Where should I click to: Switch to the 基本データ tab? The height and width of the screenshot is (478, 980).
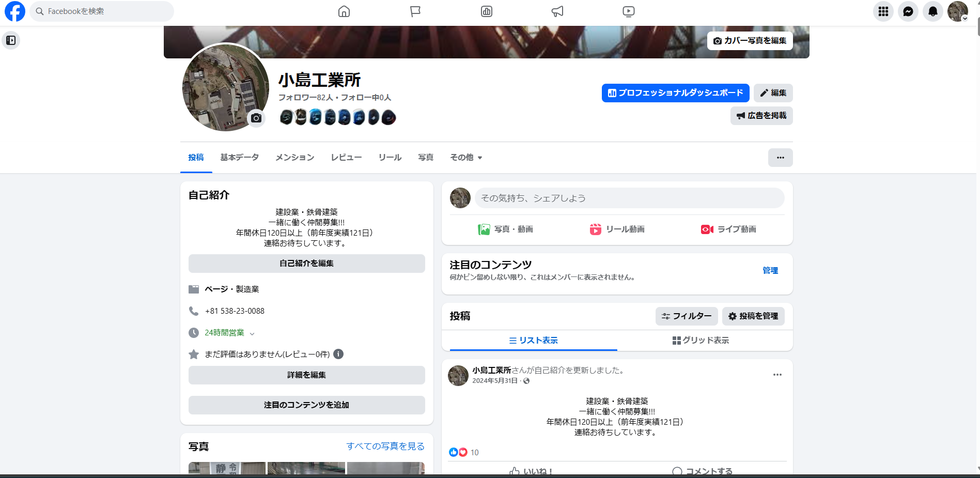click(x=239, y=158)
